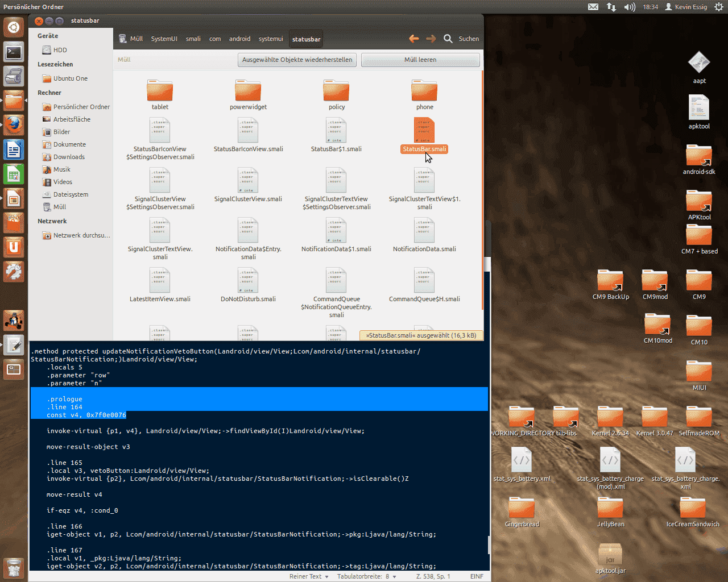Toggle EINF insert mode in status bar

[477, 576]
